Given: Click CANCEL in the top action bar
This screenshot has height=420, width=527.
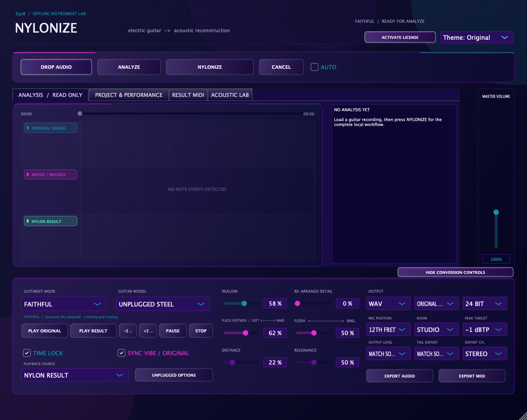Looking at the screenshot, I should click(x=281, y=67).
